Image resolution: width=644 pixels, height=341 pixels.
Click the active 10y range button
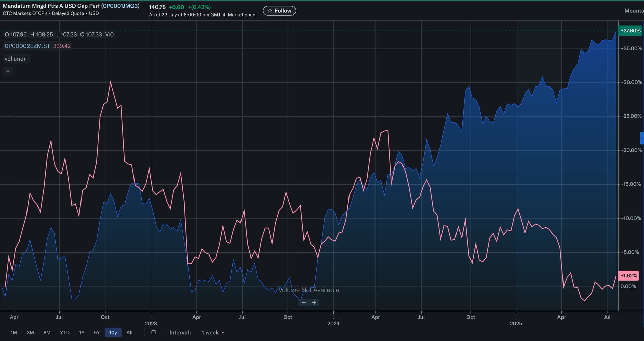click(113, 333)
